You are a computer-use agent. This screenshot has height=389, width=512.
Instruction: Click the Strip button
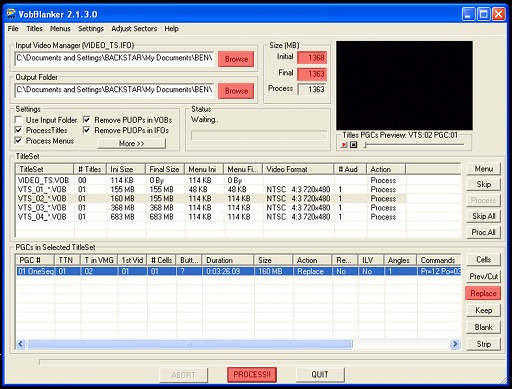pyautogui.click(x=483, y=344)
